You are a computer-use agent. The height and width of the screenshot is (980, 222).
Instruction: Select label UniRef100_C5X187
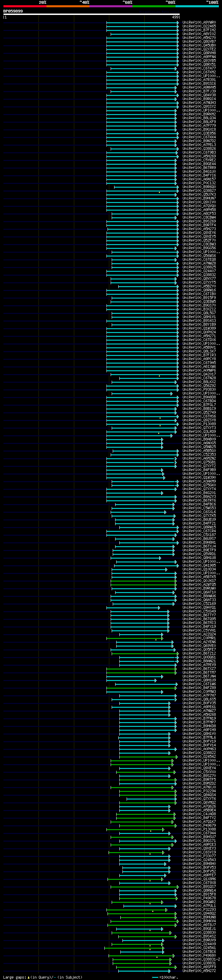(199, 535)
